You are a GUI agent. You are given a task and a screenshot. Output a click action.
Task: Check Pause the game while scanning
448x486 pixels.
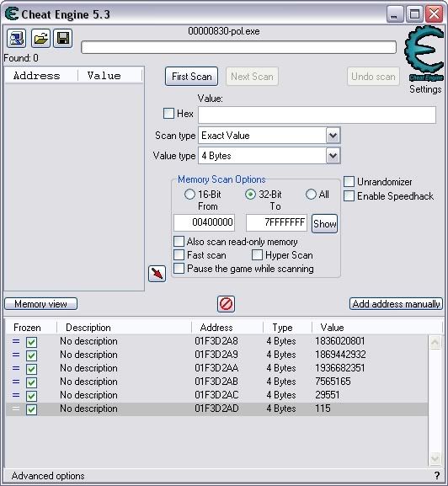(x=179, y=269)
